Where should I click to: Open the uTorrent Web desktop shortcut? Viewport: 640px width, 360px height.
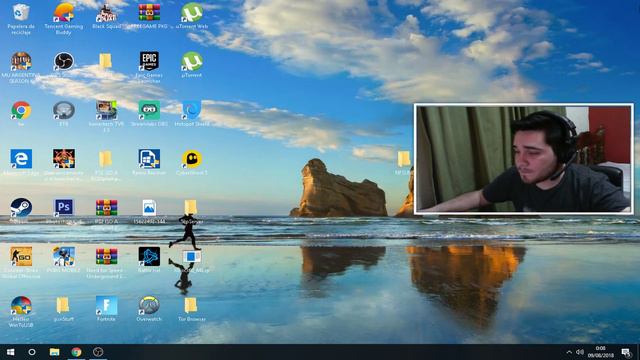coord(192,13)
